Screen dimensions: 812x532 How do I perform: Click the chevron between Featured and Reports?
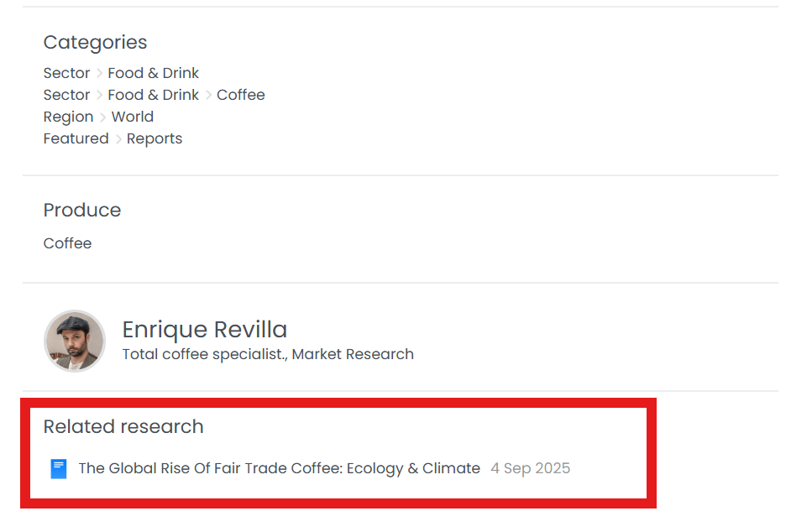point(118,138)
